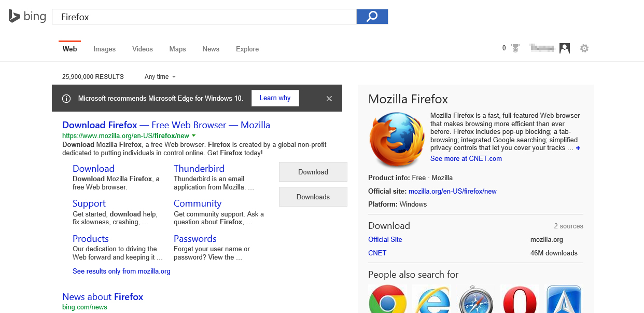The image size is (644, 313).
Task: Open the Download sitelink
Action: (93, 169)
